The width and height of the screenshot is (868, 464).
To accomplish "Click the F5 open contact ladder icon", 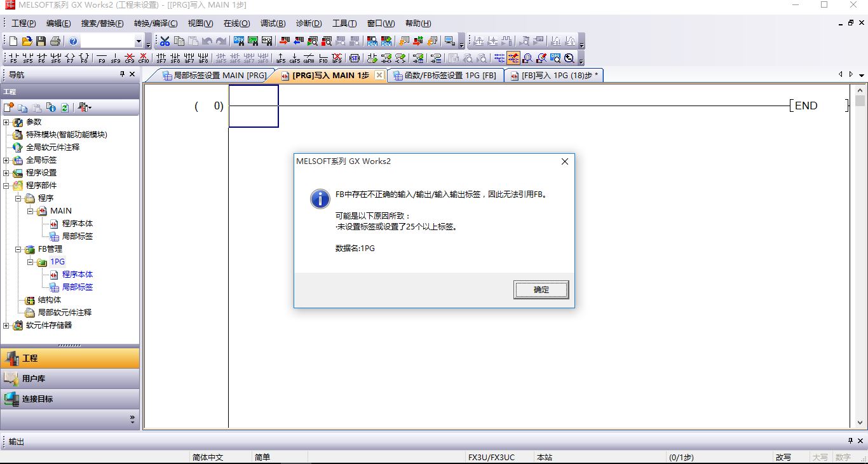I will (x=13, y=58).
